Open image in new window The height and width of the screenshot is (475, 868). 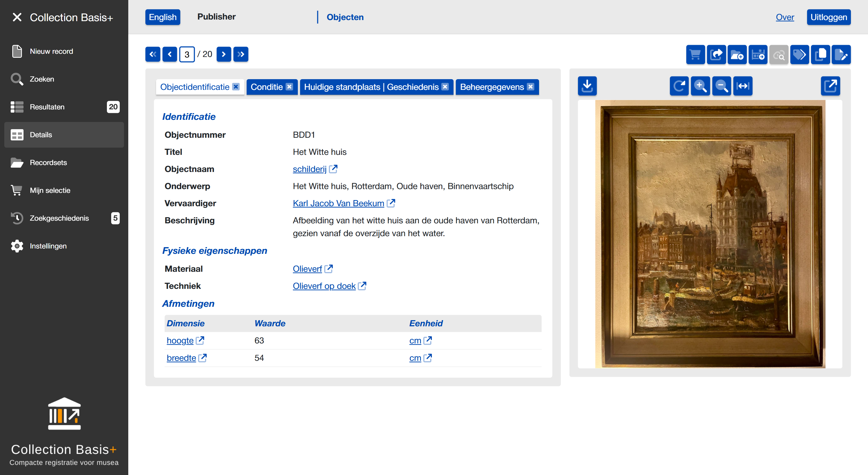click(830, 86)
